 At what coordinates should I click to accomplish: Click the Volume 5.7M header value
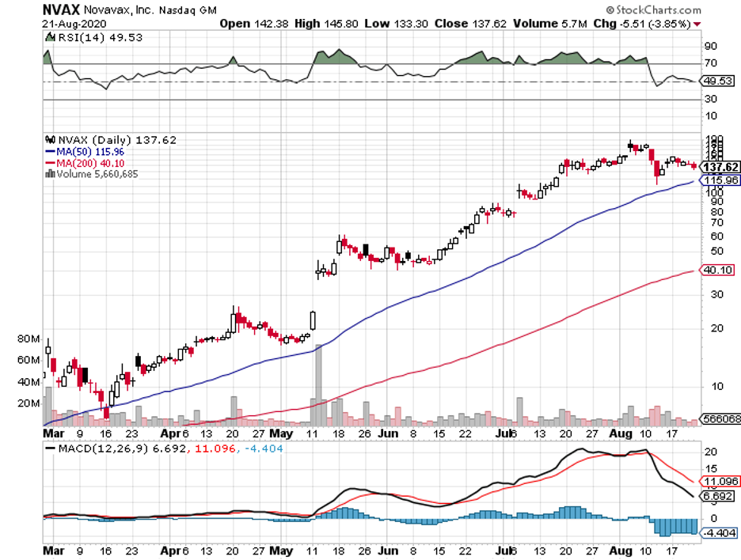[x=550, y=24]
